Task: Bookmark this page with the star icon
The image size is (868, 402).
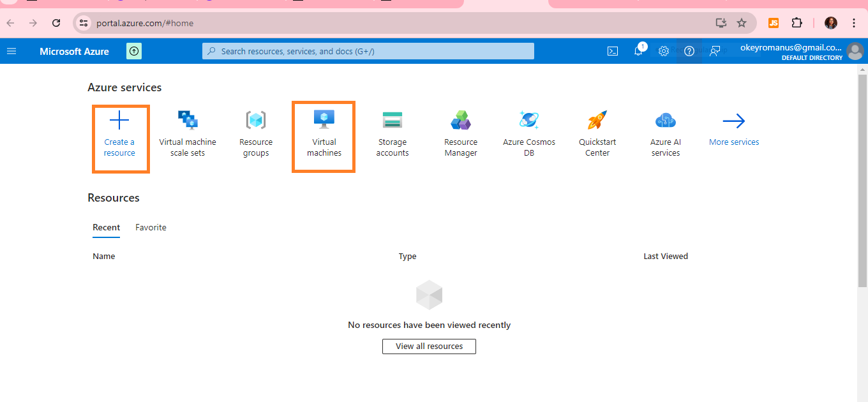Action: [742, 23]
